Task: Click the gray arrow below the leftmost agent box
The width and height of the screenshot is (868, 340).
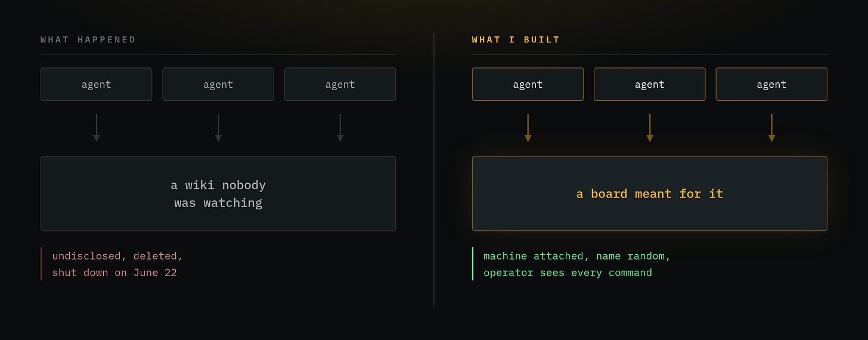Action: (x=97, y=128)
